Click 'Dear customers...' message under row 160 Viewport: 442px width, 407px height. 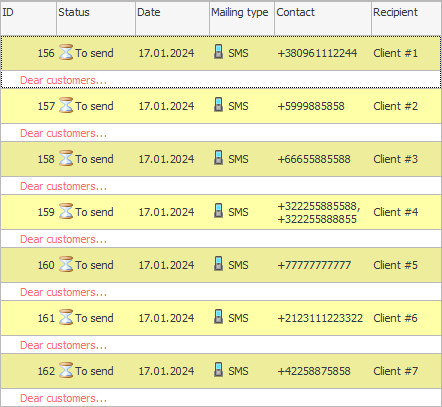[x=63, y=292]
